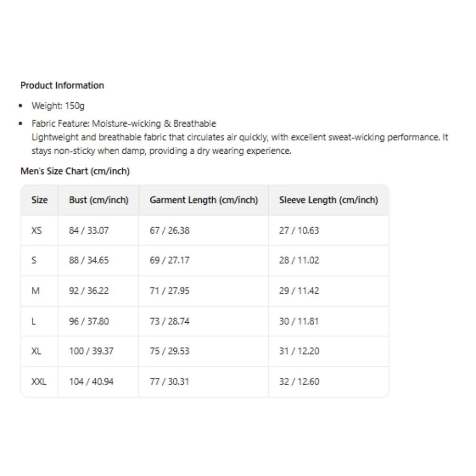Image resolution: width=476 pixels, height=476 pixels.
Task: Click the 30 / 11.81 sleeve length cell
Action: [299, 321]
